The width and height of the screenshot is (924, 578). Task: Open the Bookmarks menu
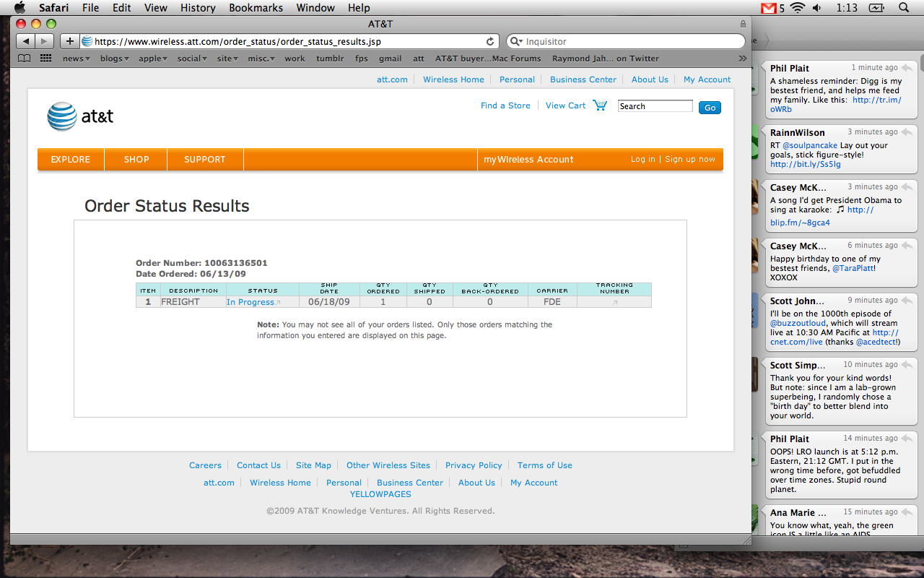256,8
